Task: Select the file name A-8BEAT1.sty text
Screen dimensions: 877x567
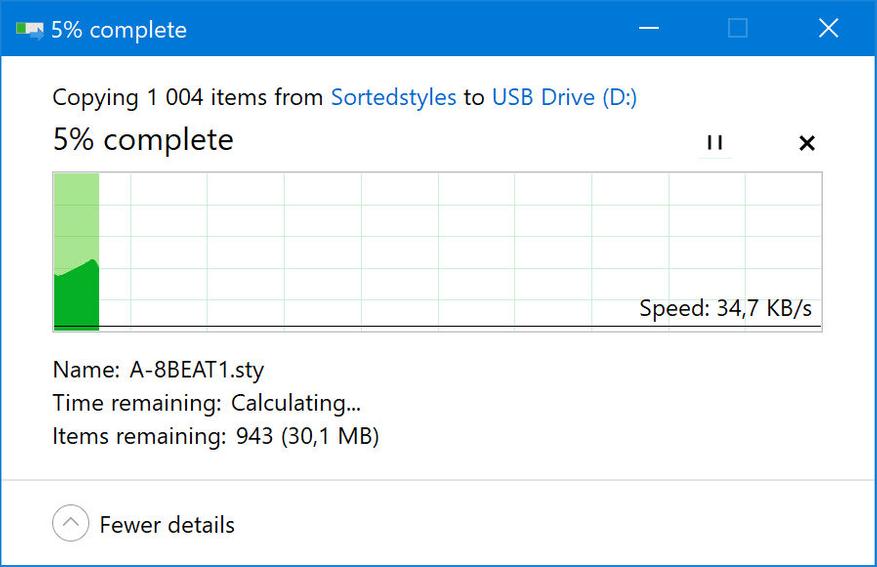Action: [x=196, y=370]
